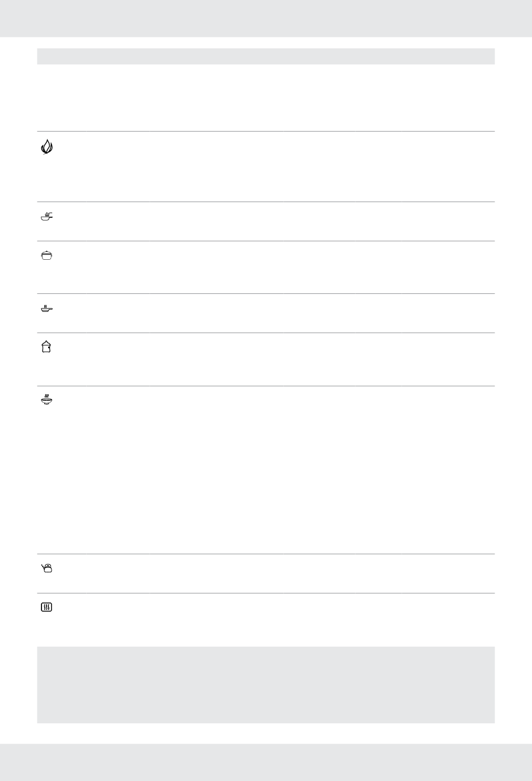532x781 pixels.
Task: Click the tall pressure pot icon
Action: click(x=46, y=347)
